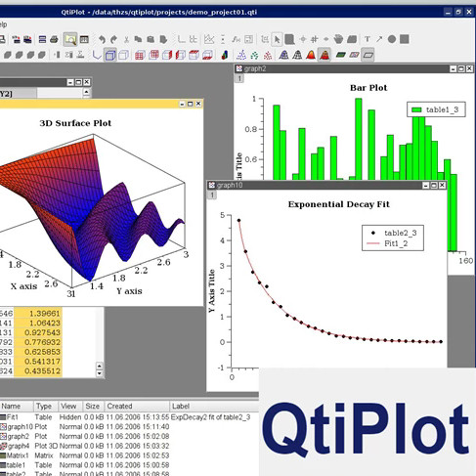
Task: Click the '3D Surface Plot' title
Action: (75, 123)
